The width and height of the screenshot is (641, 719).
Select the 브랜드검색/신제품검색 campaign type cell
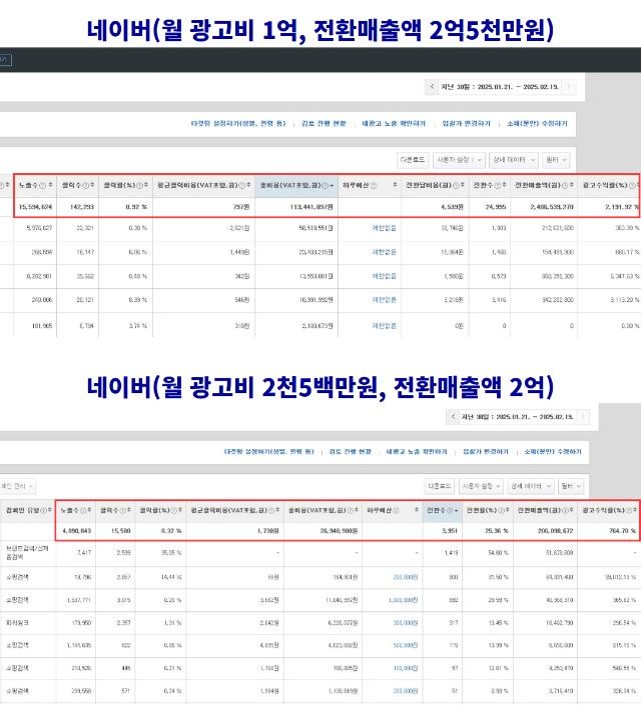pyautogui.click(x=28, y=552)
